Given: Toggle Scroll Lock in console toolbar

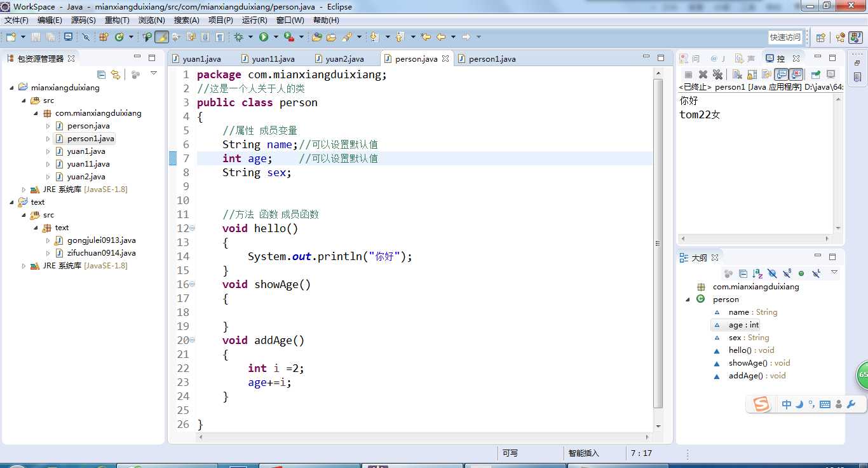Looking at the screenshot, I should 752,74.
